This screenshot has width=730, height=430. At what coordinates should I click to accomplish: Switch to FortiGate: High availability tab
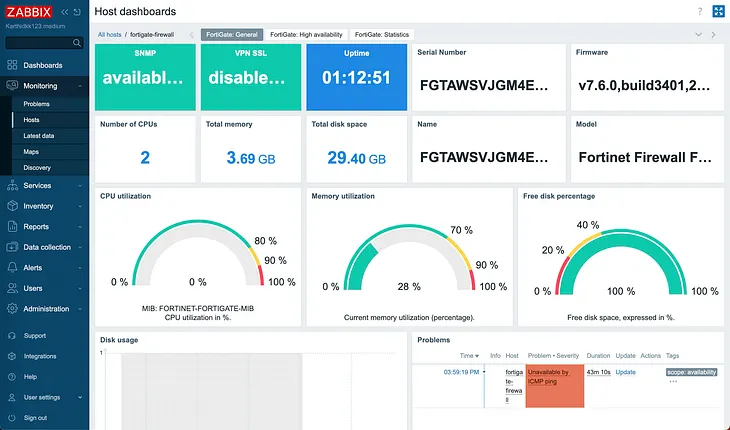pyautogui.click(x=306, y=34)
